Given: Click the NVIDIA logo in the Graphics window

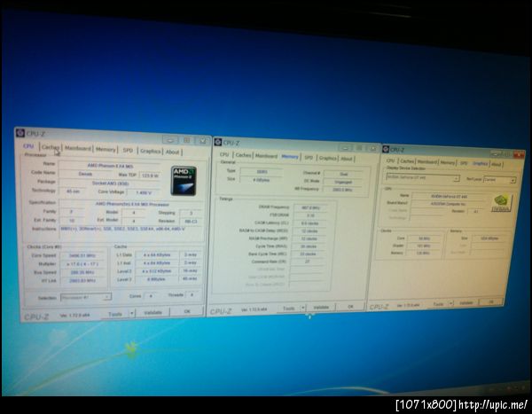Looking at the screenshot, I should click(502, 203).
